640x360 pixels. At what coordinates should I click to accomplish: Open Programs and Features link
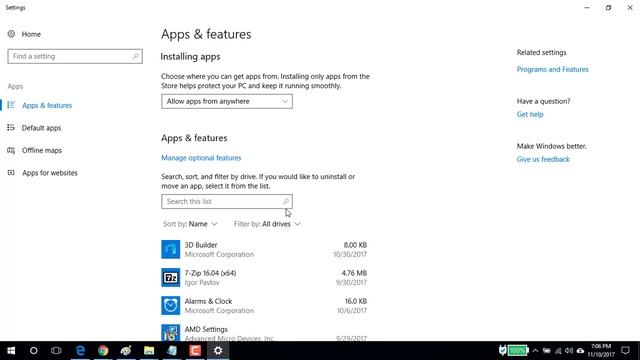pyautogui.click(x=553, y=69)
